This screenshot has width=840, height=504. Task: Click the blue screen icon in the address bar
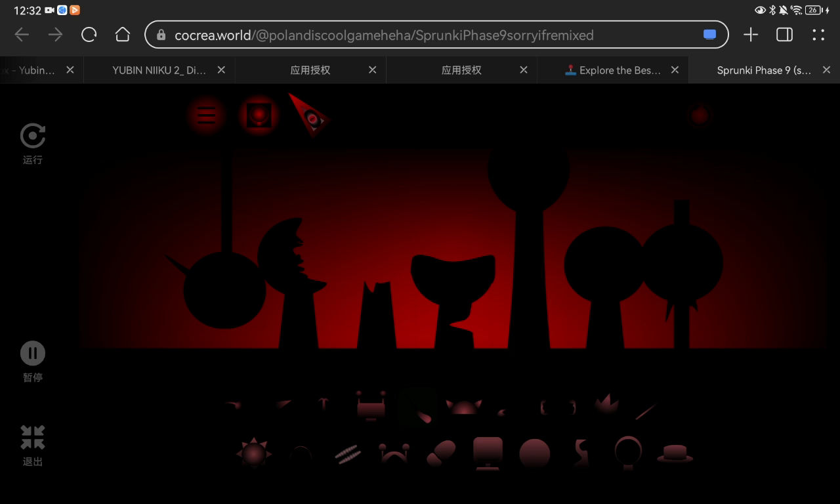click(x=710, y=35)
